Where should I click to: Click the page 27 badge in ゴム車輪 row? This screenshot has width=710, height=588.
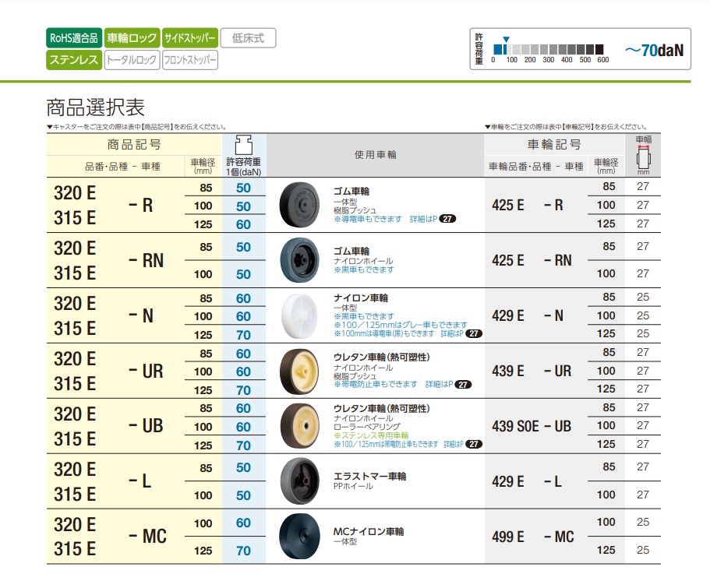[447, 220]
